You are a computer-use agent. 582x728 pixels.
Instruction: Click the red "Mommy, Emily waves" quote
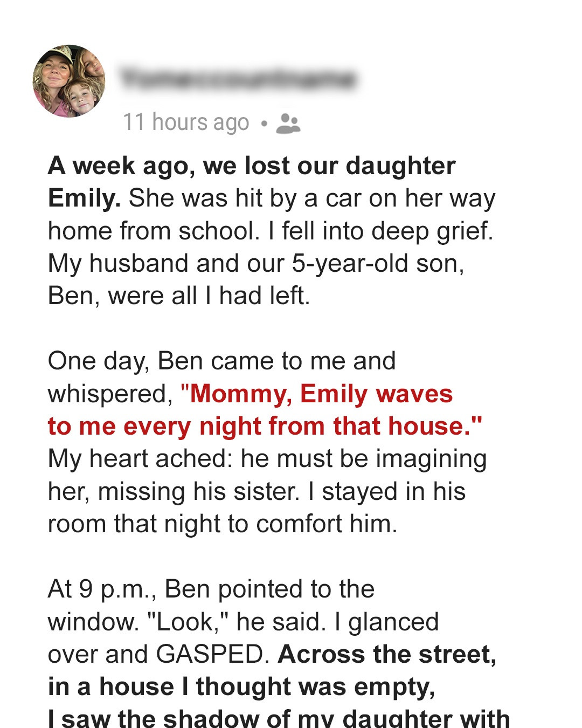click(321, 394)
